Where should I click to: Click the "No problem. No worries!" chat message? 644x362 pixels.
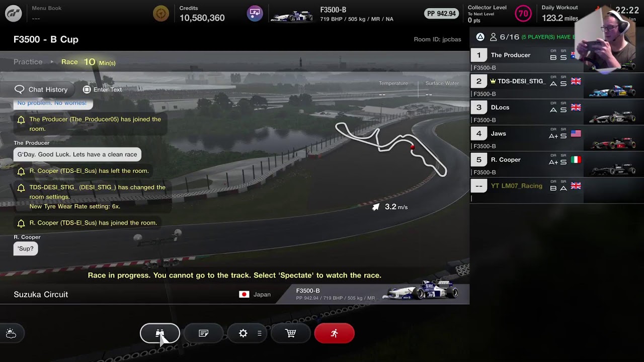[x=52, y=103]
